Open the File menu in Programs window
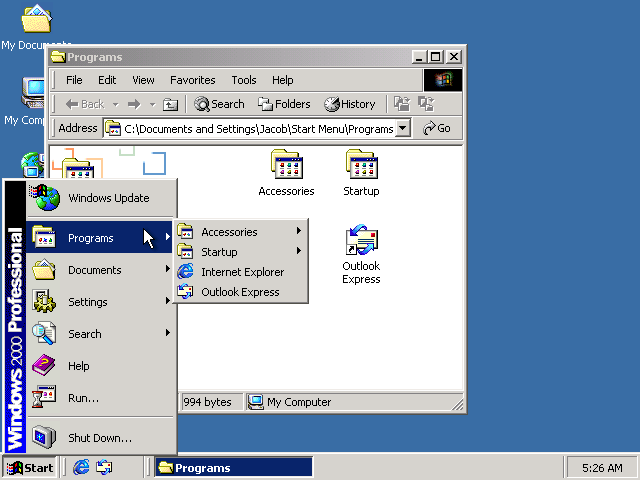The width and height of the screenshot is (640, 480). pos(74,80)
